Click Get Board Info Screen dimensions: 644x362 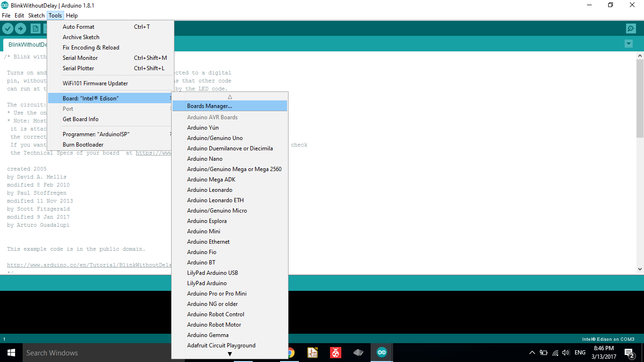pos(110,119)
